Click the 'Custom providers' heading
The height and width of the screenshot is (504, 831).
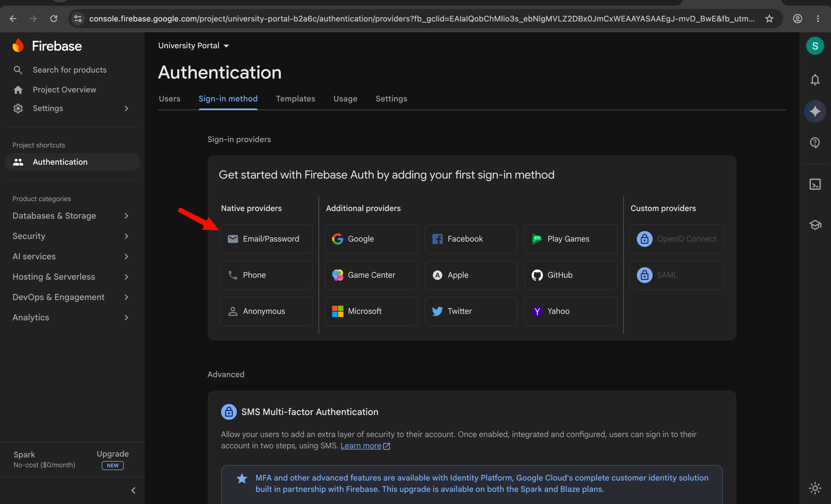(663, 208)
